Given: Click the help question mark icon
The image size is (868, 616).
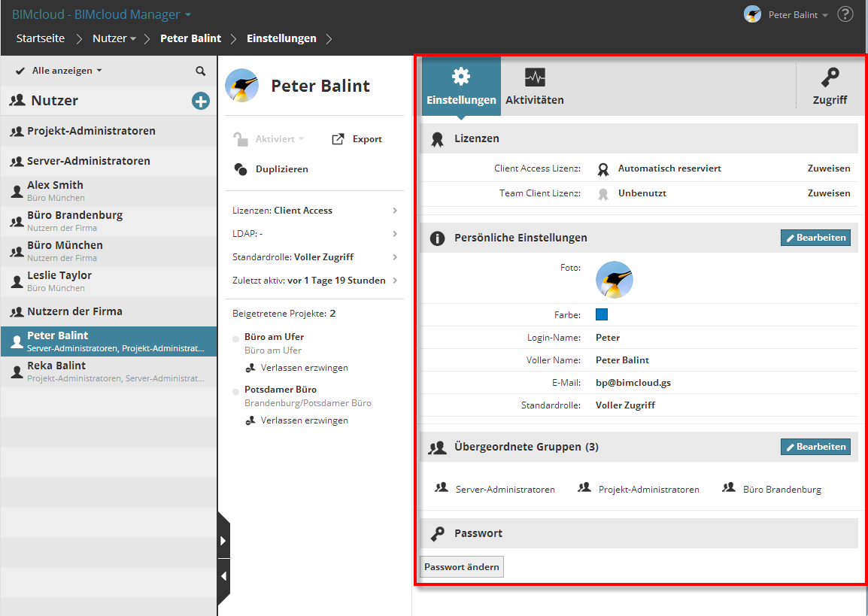Looking at the screenshot, I should tap(845, 14).
